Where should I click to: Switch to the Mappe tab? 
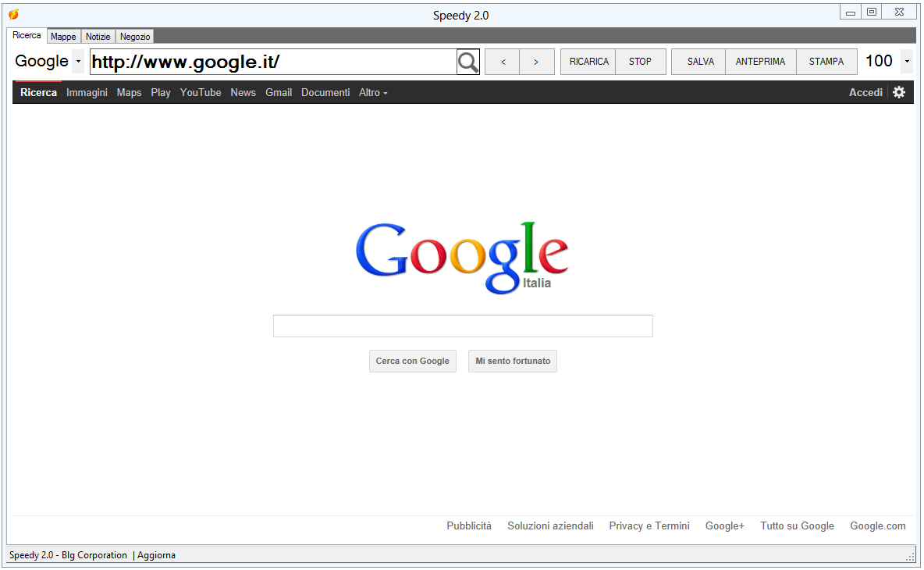pyautogui.click(x=64, y=37)
